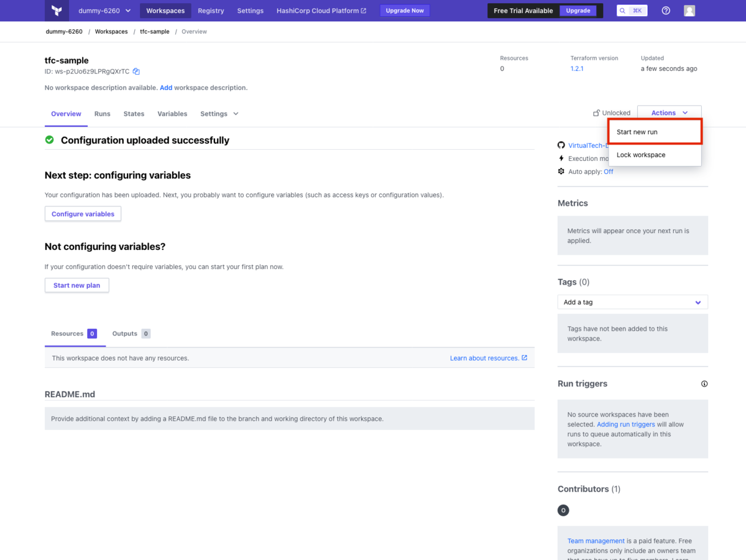Switch to the Overview tab
The width and height of the screenshot is (746, 560).
66,114
